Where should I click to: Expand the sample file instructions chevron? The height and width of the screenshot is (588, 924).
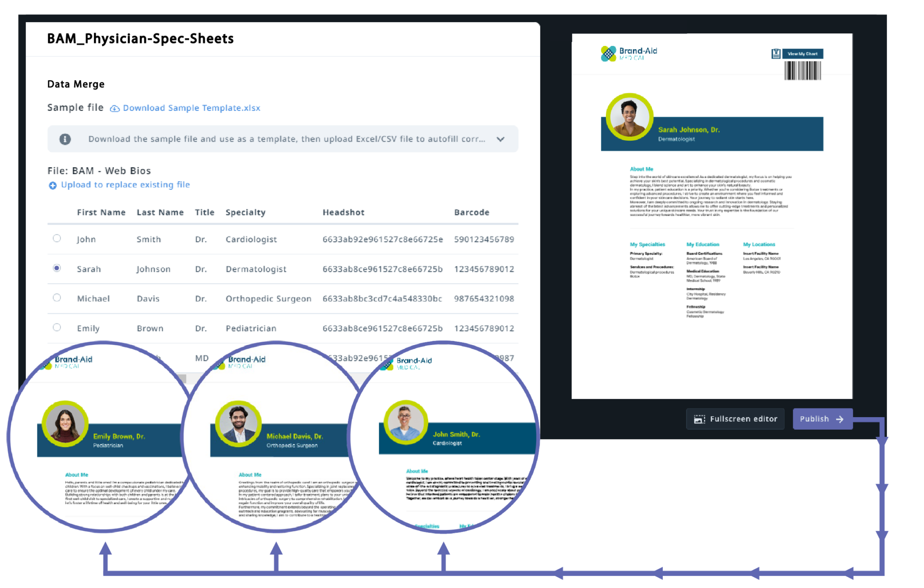pyautogui.click(x=500, y=139)
